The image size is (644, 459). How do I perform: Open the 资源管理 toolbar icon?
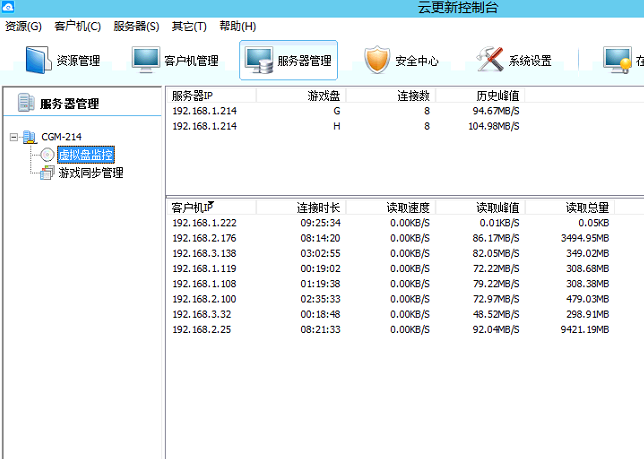coord(37,60)
